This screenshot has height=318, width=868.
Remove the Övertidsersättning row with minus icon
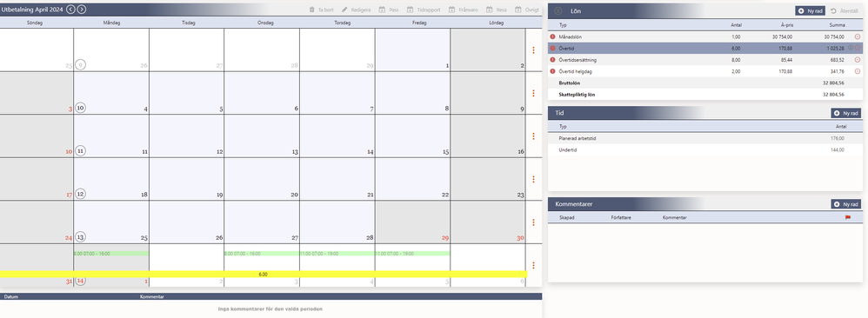(858, 60)
